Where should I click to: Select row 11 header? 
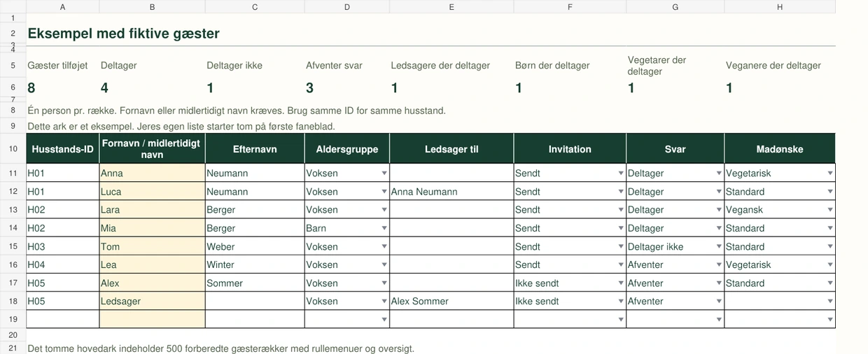pyautogui.click(x=13, y=173)
